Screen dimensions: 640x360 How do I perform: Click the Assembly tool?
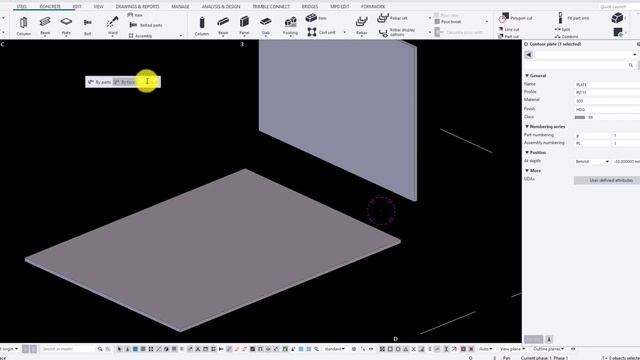140,36
